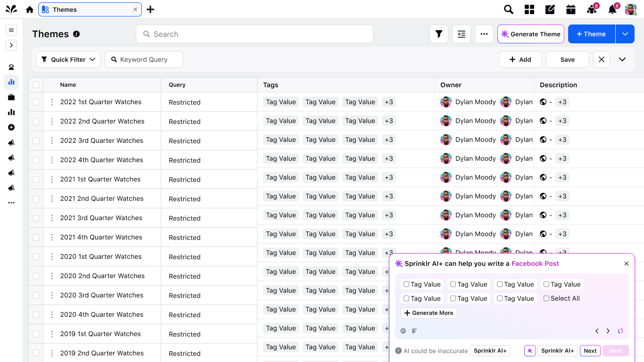Click the Search input field
This screenshot has height=362, width=644.
click(x=255, y=34)
